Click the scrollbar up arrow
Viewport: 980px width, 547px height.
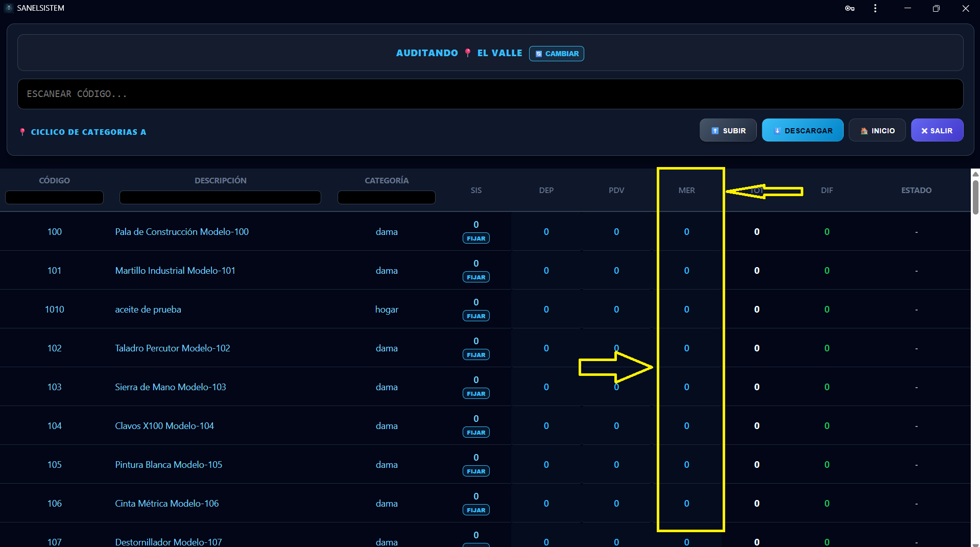click(975, 174)
